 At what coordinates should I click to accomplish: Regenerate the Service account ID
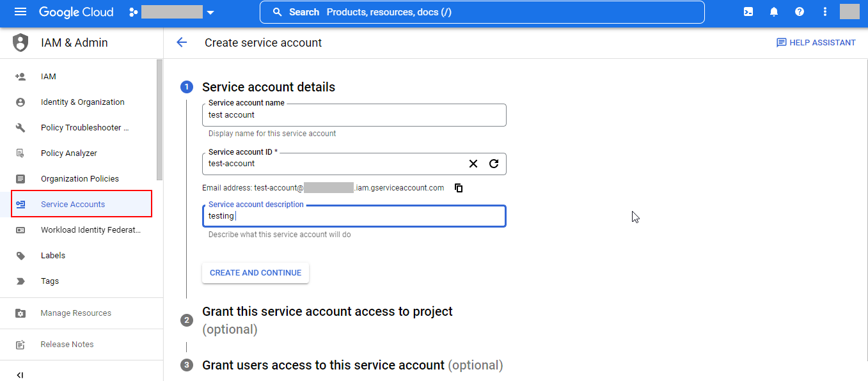coord(494,164)
